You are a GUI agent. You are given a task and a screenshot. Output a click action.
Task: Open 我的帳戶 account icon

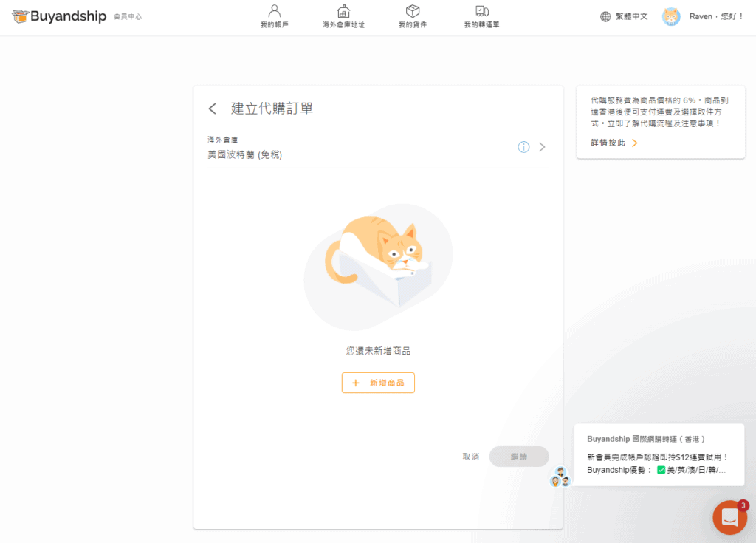pos(274,11)
